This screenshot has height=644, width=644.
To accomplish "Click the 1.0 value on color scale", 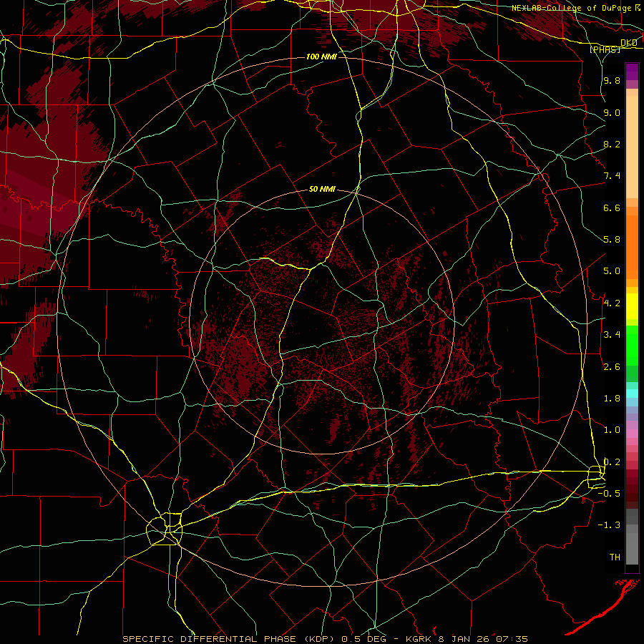I will (x=612, y=431).
